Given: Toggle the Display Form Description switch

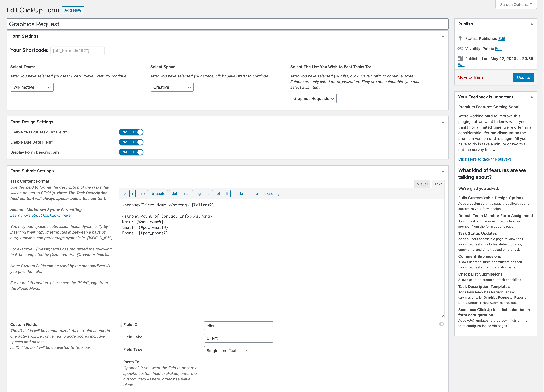Looking at the screenshot, I should click(131, 152).
